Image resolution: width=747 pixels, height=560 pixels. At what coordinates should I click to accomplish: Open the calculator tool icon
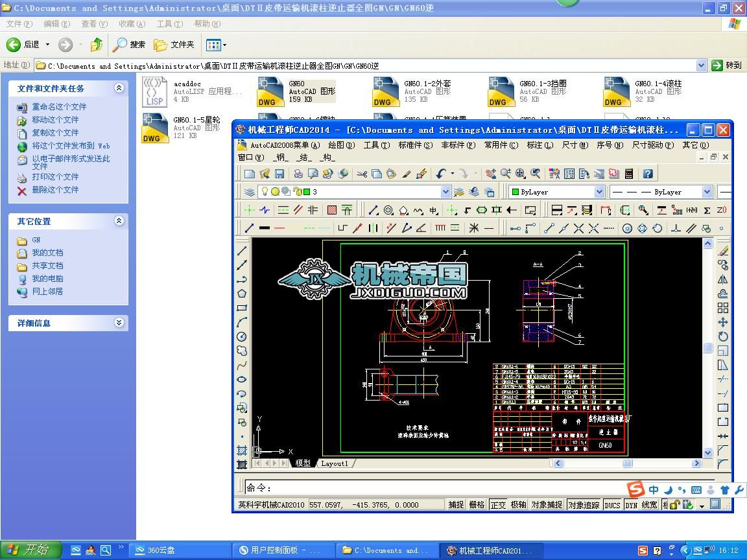click(x=628, y=174)
